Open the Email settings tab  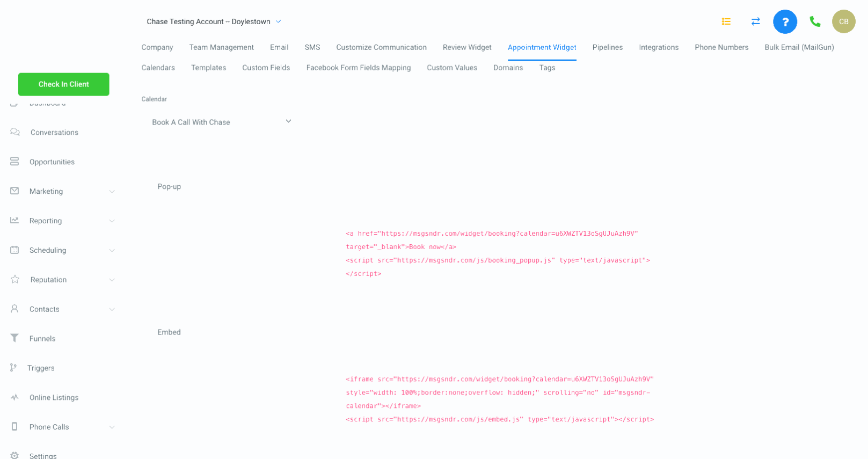click(279, 47)
